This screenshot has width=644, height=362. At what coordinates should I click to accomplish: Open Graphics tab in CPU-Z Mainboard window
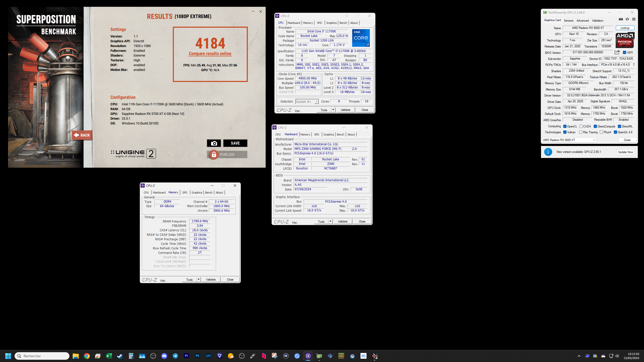click(x=329, y=134)
